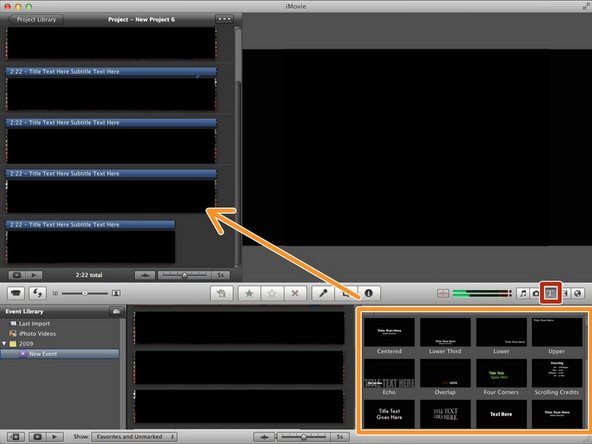Toggle the titles browser T icon
592x444 pixels.
550,293
